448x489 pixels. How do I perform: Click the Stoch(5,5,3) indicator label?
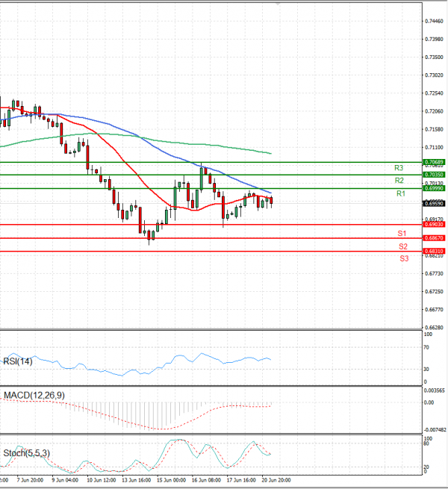[x=27, y=453]
